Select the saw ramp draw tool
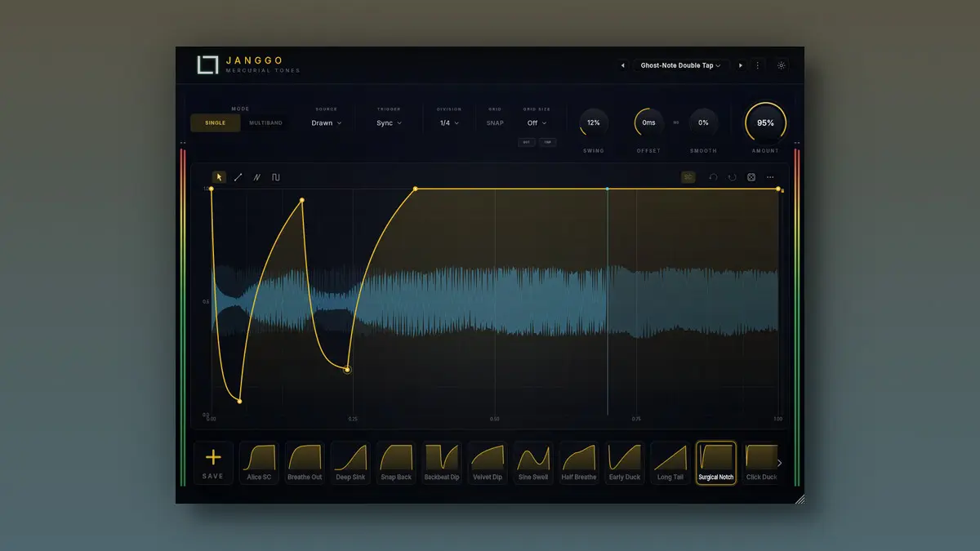Viewport: 980px width, 551px height. (x=257, y=177)
